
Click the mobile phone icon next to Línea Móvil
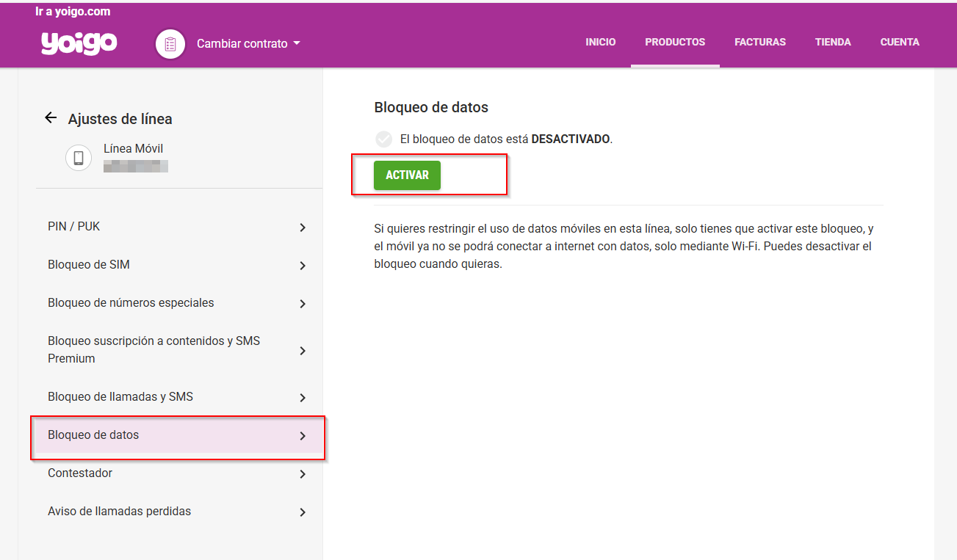[x=79, y=158]
